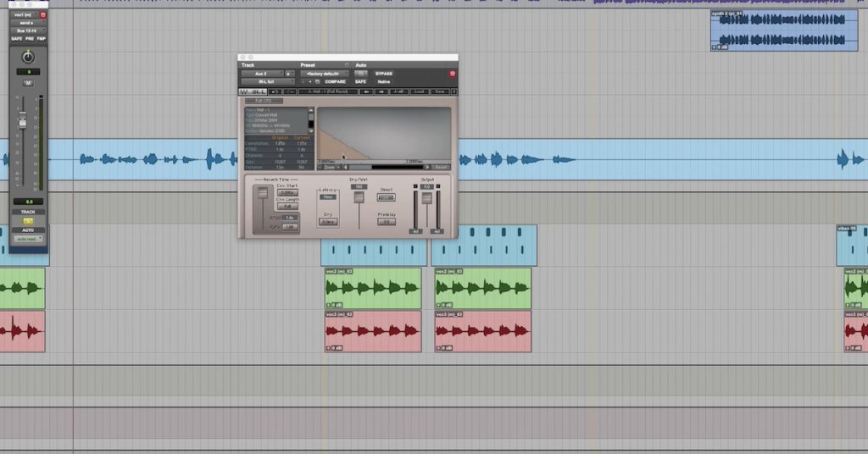Click the undo arrow in Waves toolbar
The width and height of the screenshot is (868, 454).
pyautogui.click(x=275, y=91)
